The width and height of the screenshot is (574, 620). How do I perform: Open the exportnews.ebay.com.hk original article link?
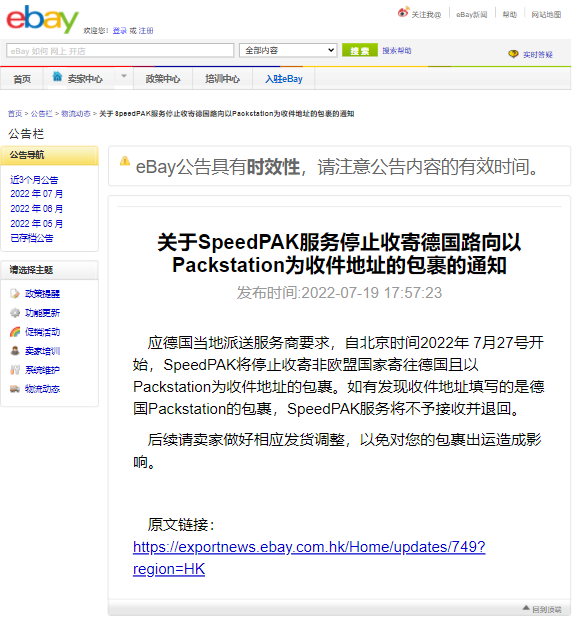point(309,558)
